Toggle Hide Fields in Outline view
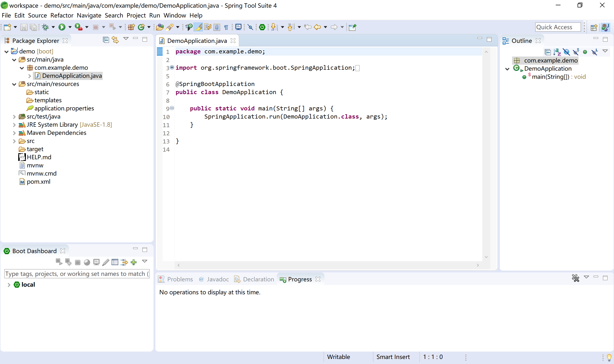The image size is (614, 364). [x=566, y=52]
